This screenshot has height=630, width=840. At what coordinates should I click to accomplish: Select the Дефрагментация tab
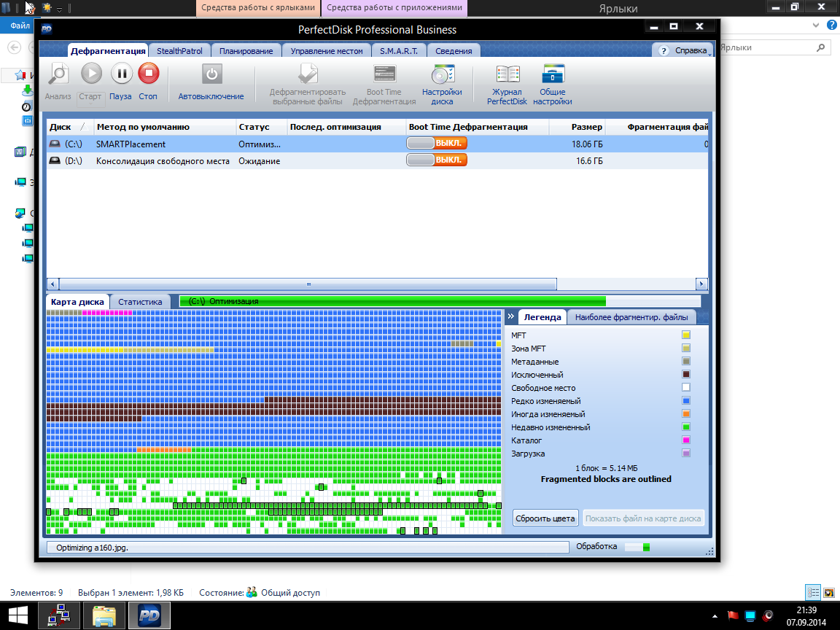coord(108,51)
